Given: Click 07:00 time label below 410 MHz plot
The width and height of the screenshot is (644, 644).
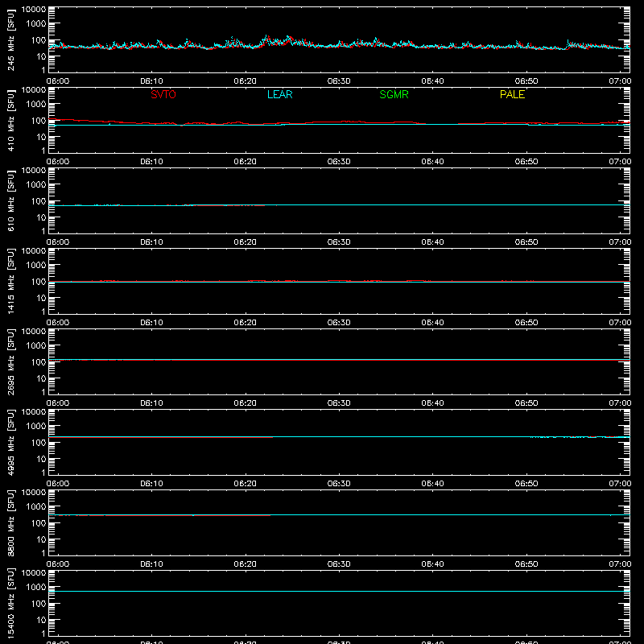Looking at the screenshot, I should click(620, 162).
